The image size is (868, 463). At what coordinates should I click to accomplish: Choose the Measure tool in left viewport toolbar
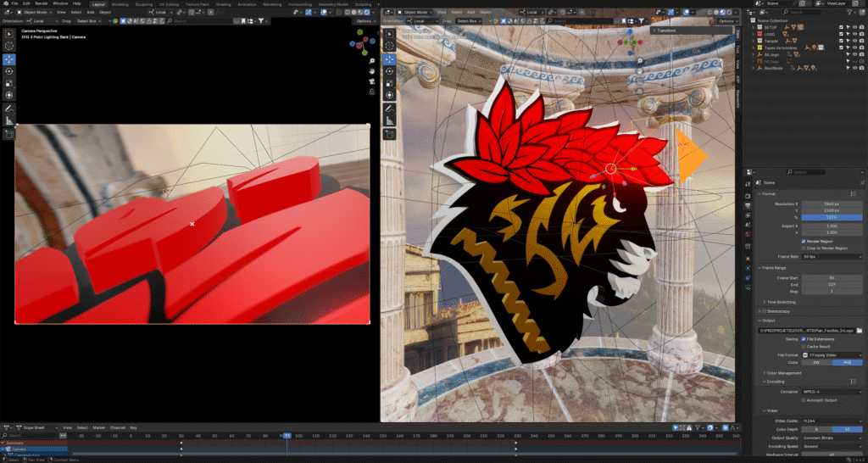8,120
